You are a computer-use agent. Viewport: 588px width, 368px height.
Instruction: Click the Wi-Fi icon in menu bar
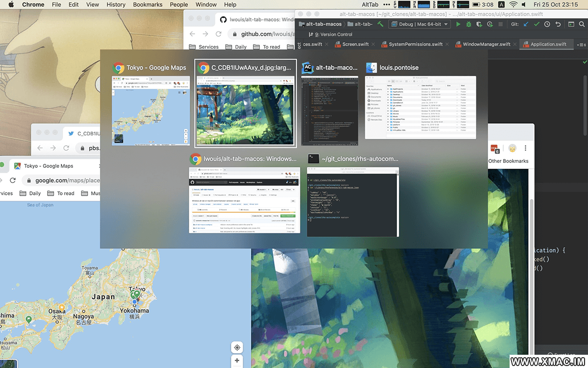[513, 4]
